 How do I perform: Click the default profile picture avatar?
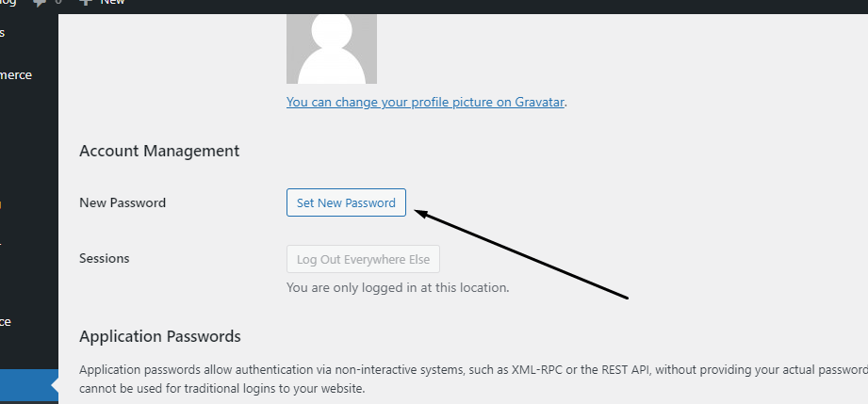point(332,49)
